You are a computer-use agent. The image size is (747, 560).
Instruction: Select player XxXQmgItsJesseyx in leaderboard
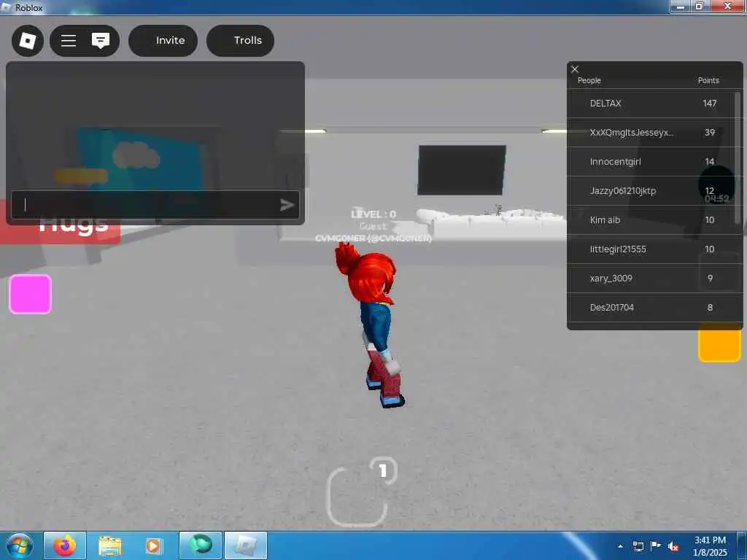coord(651,133)
